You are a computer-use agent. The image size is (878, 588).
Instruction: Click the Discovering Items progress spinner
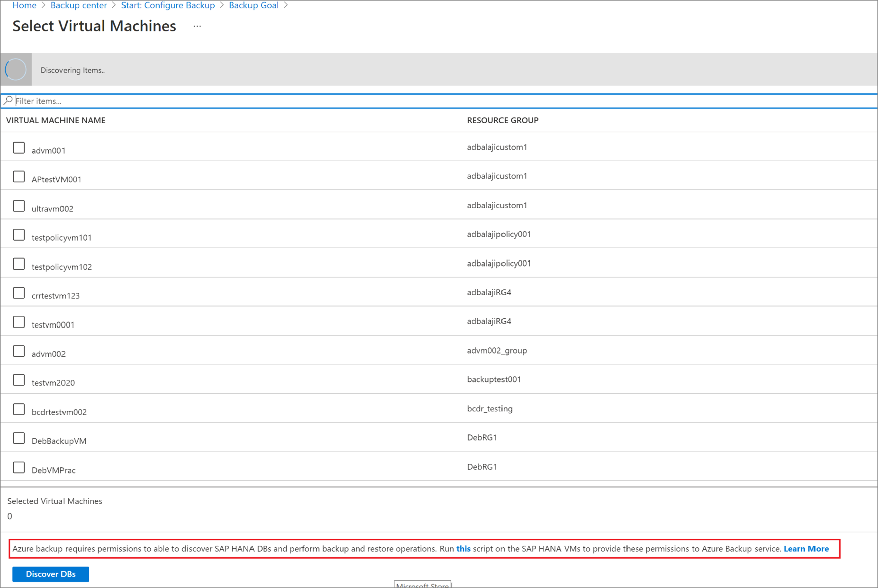(15, 69)
